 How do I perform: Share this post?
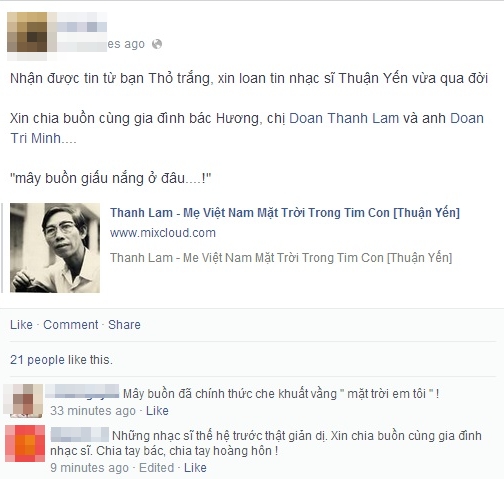[124, 325]
